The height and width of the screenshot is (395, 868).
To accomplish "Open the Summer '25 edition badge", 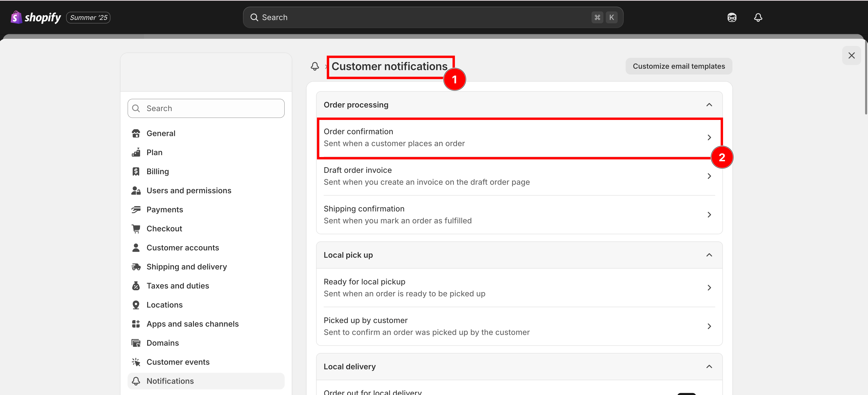I will coord(88,18).
